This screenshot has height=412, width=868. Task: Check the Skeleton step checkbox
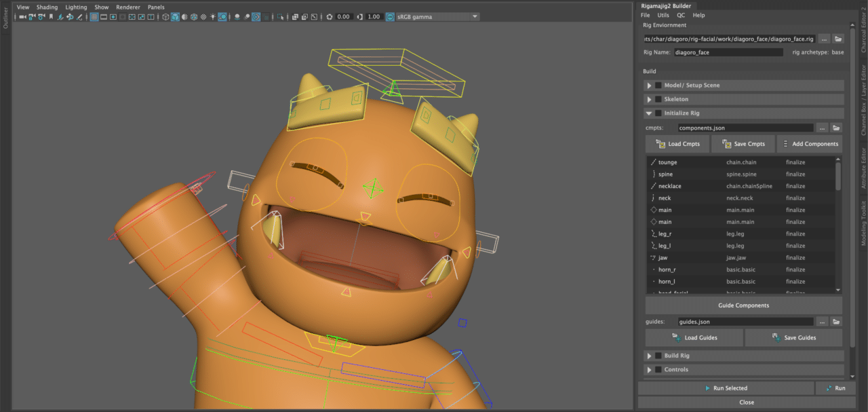pyautogui.click(x=658, y=99)
